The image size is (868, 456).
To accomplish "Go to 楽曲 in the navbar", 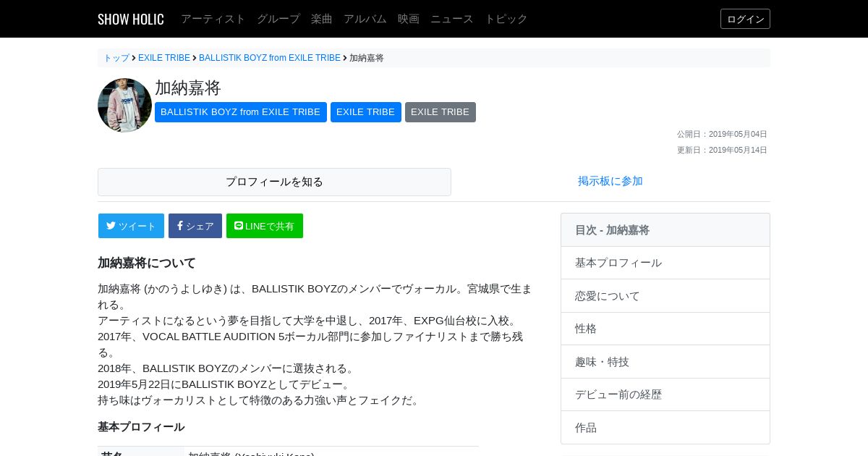I will pos(322,19).
